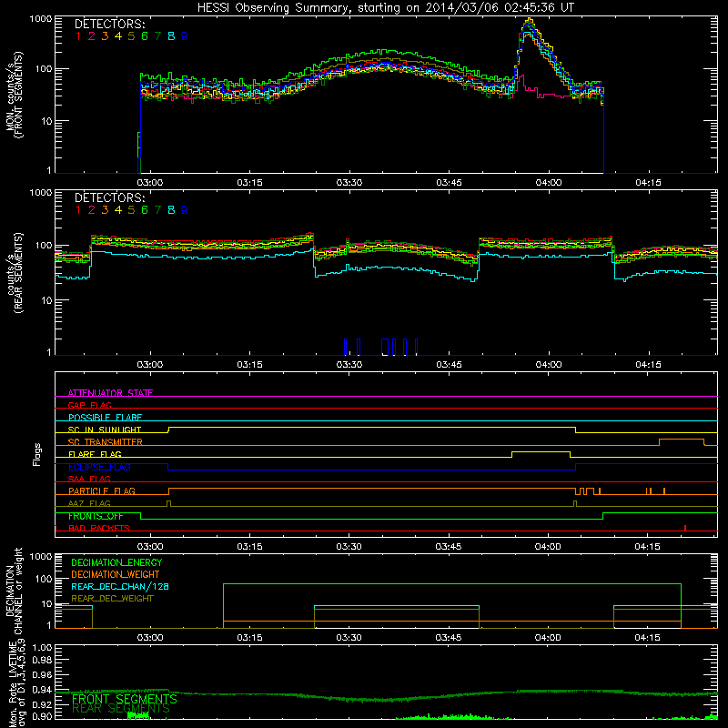Image resolution: width=728 pixels, height=728 pixels.
Task: Select red detector 1 in front segments legend
Action: 78,36
